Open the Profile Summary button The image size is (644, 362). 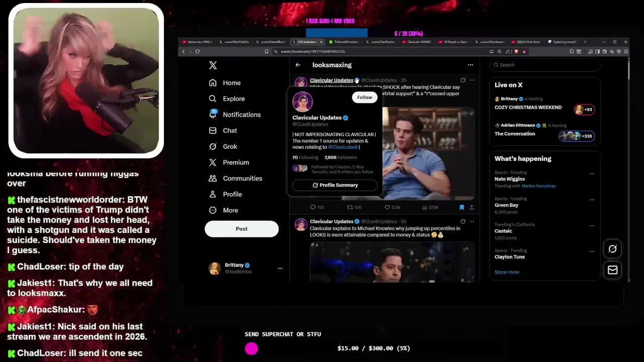[x=335, y=185]
